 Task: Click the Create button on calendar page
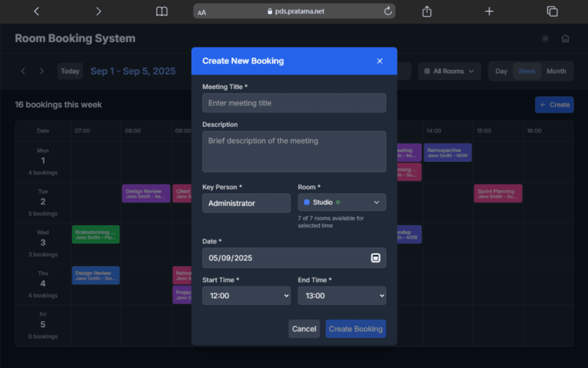tap(554, 105)
